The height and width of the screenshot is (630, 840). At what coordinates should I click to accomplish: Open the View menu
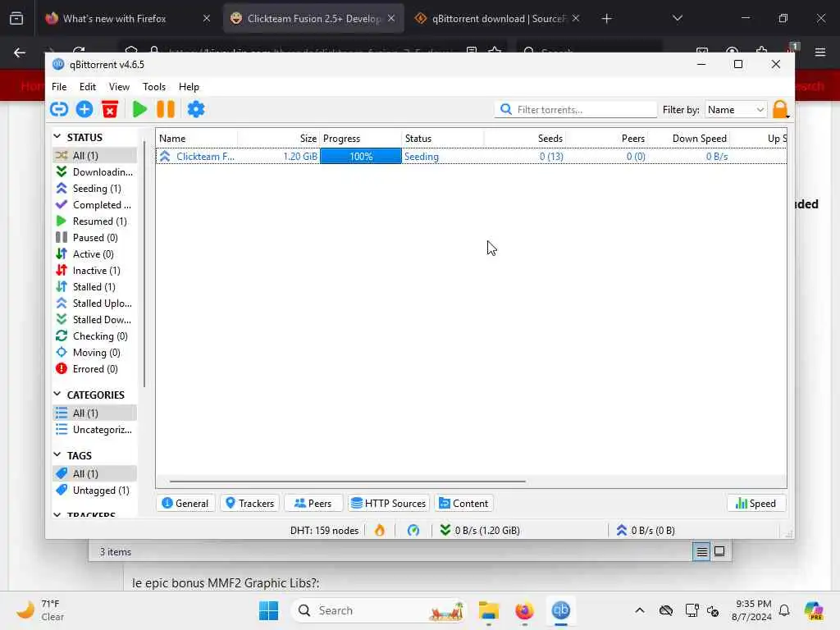click(x=119, y=87)
